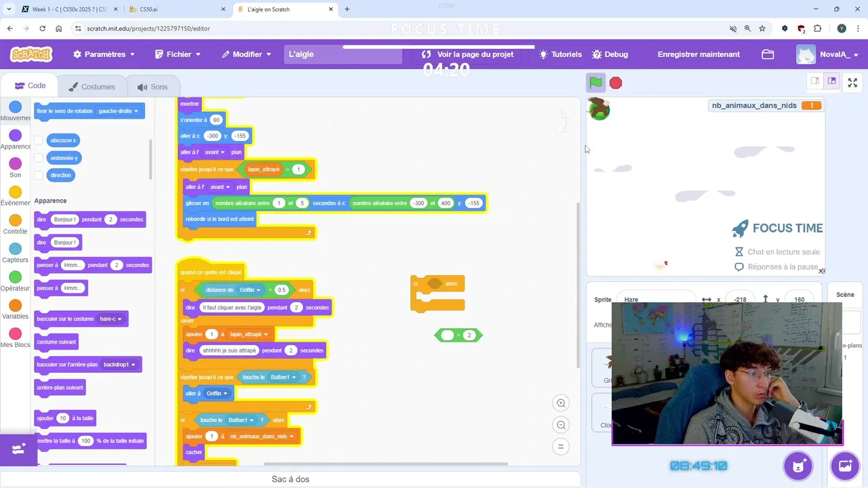Screen dimensions: 868x488
Task: Zoom out on the code workspace
Action: pos(561,425)
